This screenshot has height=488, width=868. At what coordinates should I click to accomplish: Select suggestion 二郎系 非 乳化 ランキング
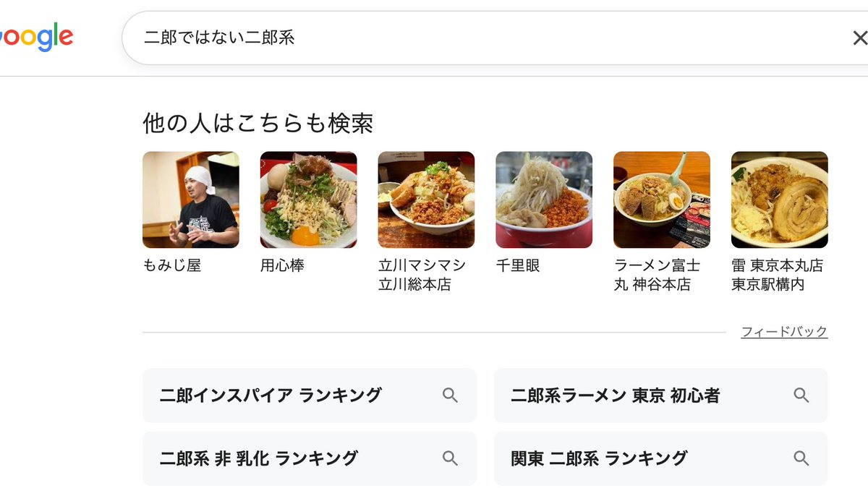(x=259, y=458)
